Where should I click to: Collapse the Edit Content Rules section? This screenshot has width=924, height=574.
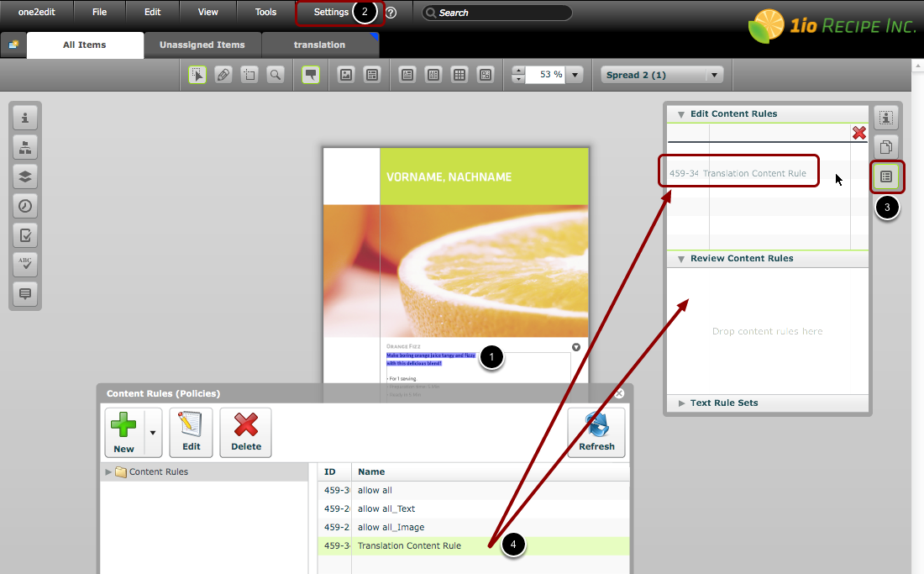pos(681,114)
